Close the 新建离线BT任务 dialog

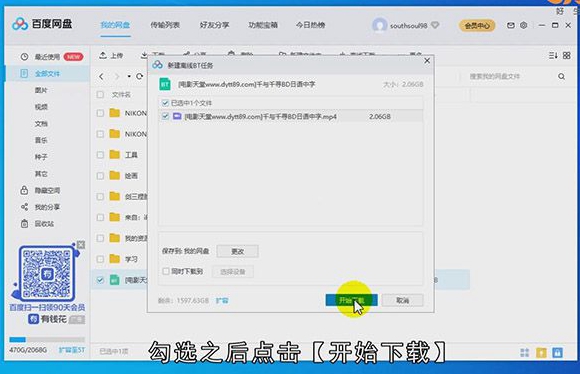click(x=427, y=60)
